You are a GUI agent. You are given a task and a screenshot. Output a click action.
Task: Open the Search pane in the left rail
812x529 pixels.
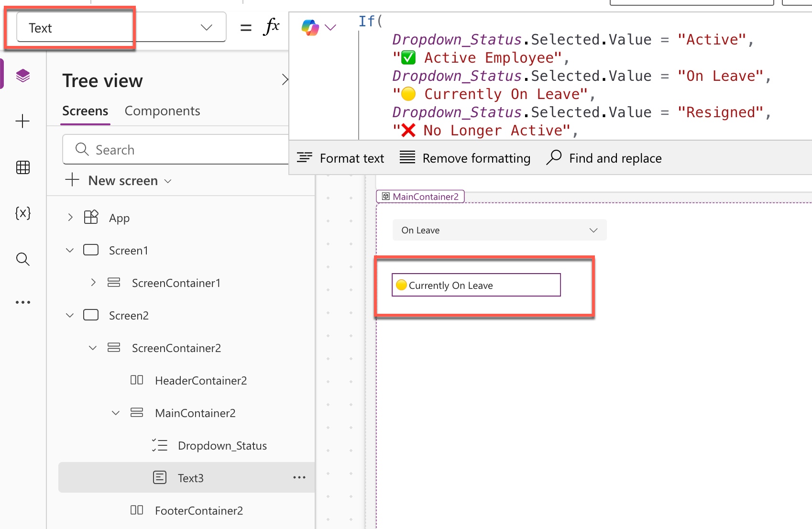22,259
